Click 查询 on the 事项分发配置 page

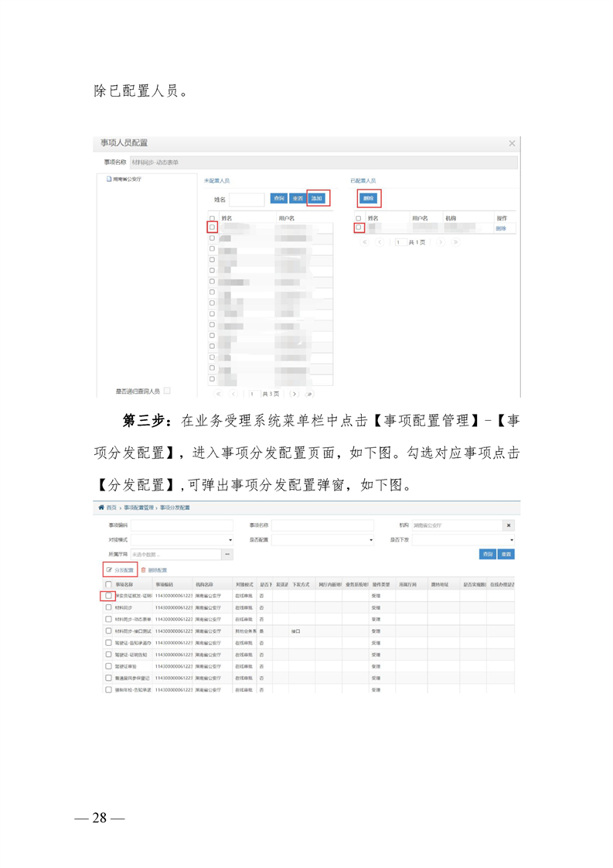(488, 554)
